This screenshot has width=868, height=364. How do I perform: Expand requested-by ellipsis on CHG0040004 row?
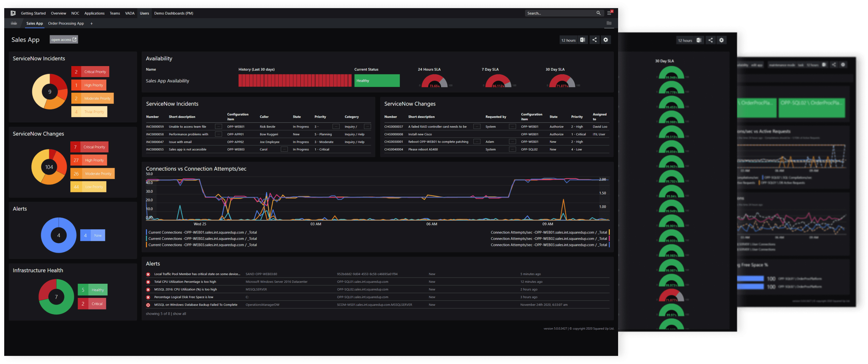512,150
